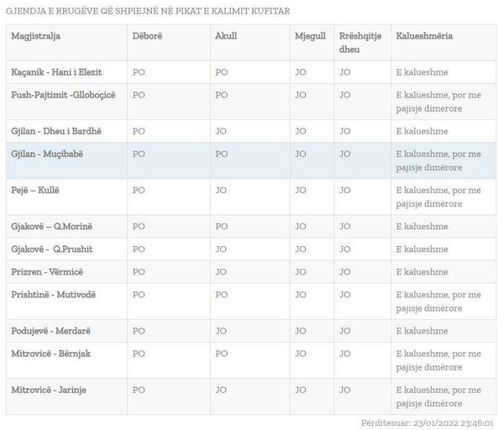504x430 pixels.
Task: Click the Mitrovicë - Bërnjak road name
Action: tap(50, 354)
